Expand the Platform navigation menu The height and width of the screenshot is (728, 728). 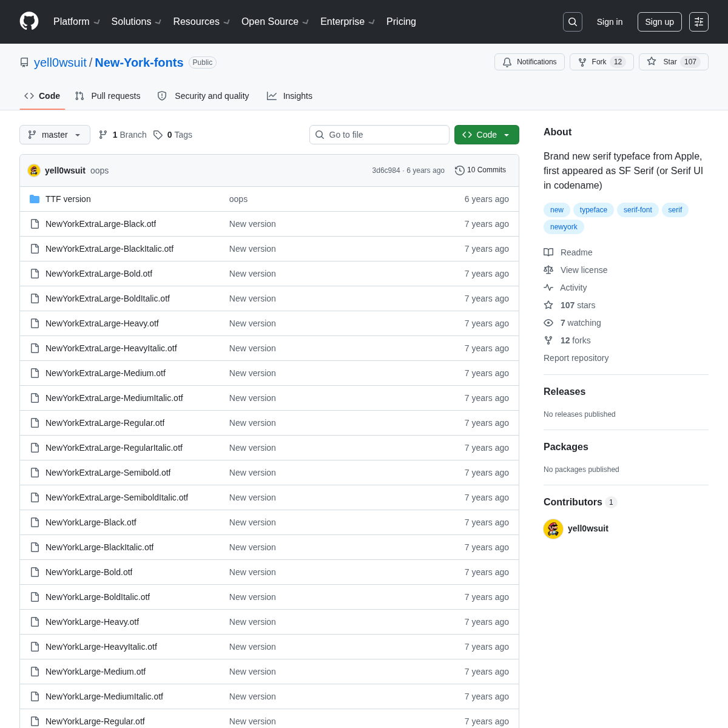coord(76,22)
